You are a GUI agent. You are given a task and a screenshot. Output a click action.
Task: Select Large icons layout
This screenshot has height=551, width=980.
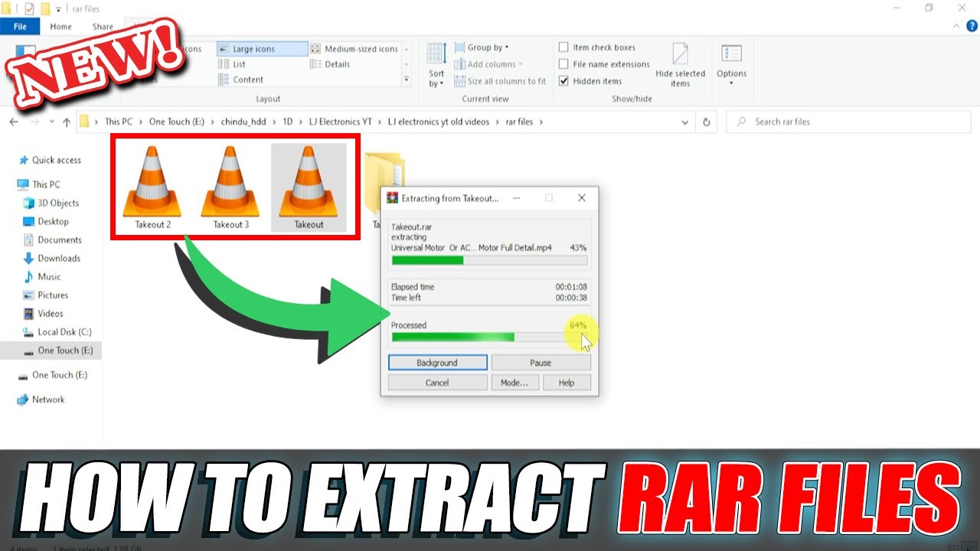[x=262, y=49]
